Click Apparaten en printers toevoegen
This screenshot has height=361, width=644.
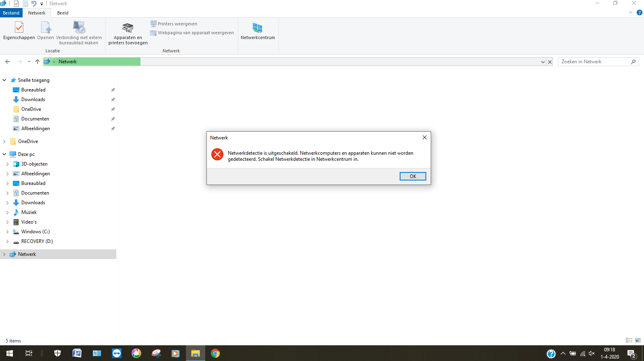(128, 34)
